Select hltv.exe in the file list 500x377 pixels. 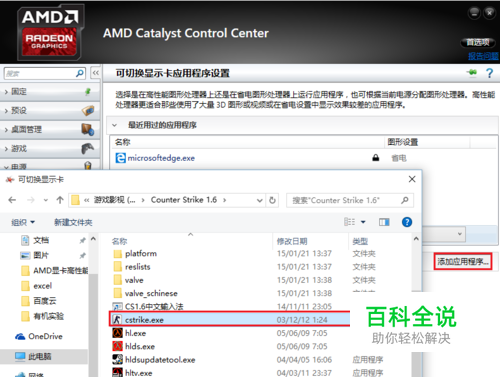pos(139,373)
